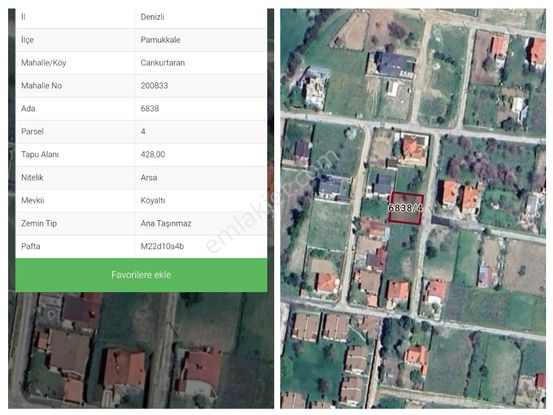Select the red-outlined parcel 6838/4 on map

click(x=406, y=208)
